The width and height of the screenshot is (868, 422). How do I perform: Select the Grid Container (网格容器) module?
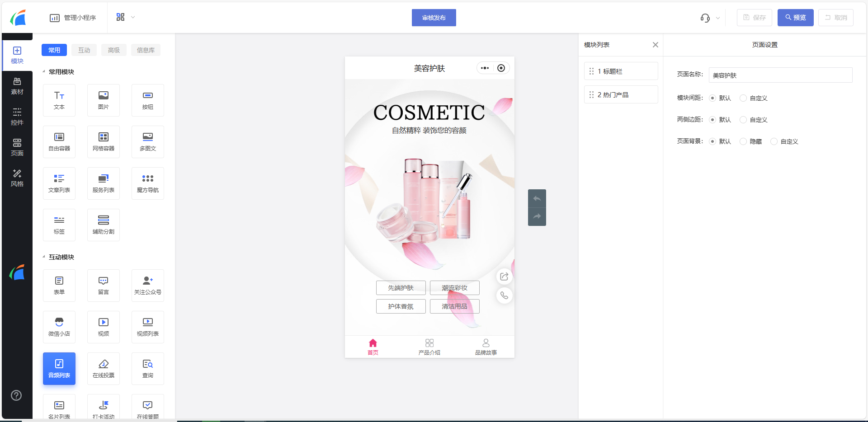coord(104,142)
